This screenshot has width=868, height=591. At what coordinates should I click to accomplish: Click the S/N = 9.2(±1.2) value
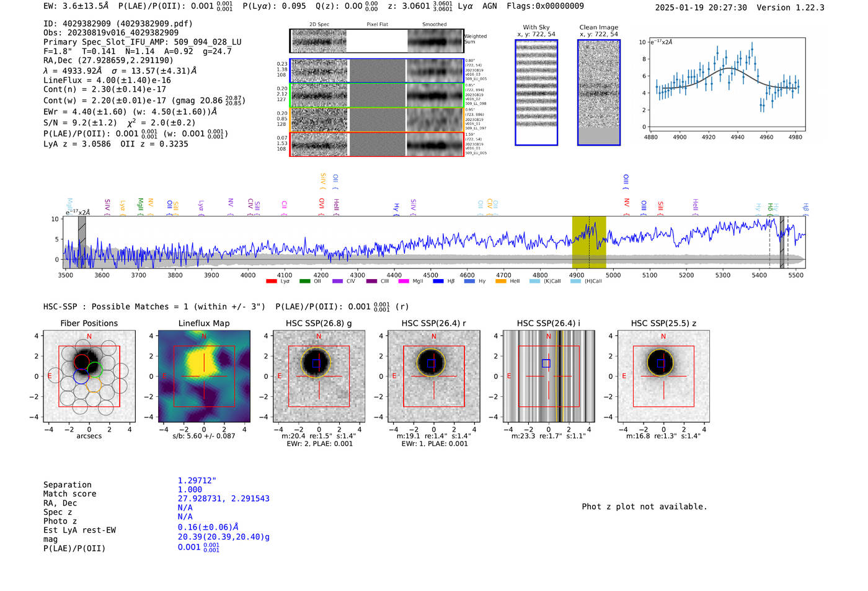pos(80,123)
